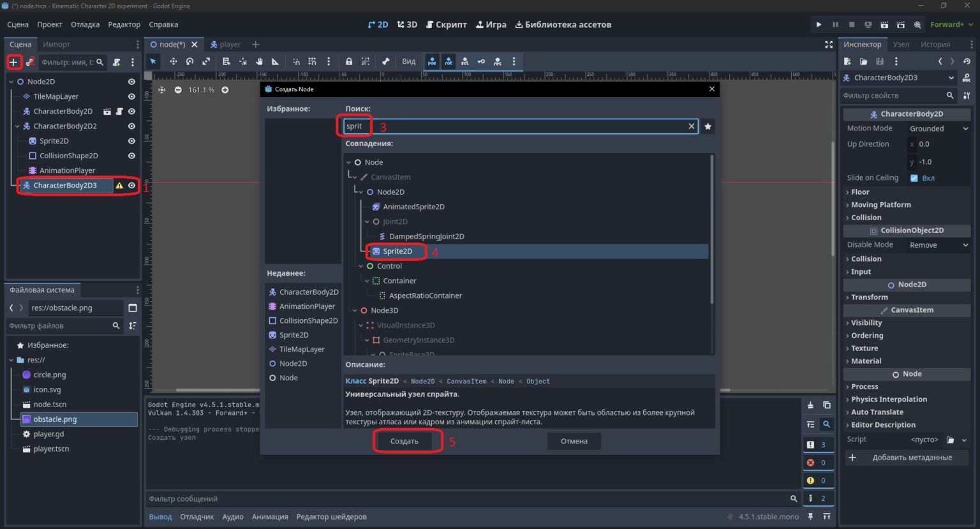Select the Move Mode tool

[173, 61]
